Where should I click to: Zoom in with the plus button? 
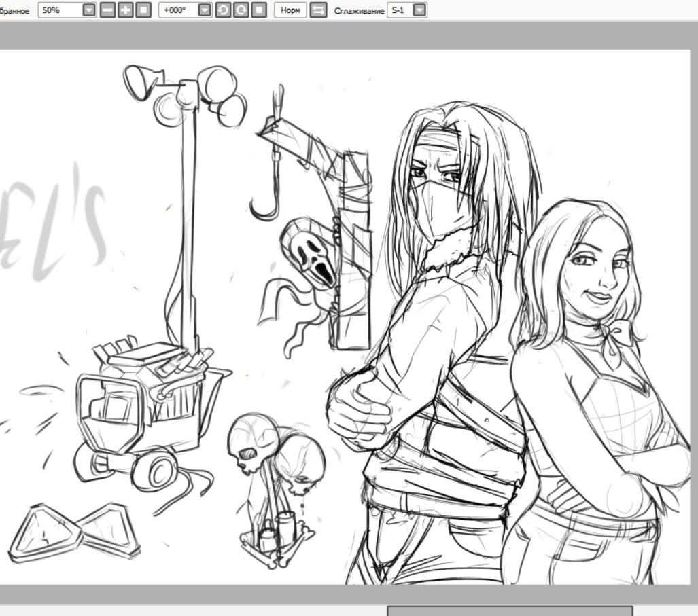click(126, 10)
